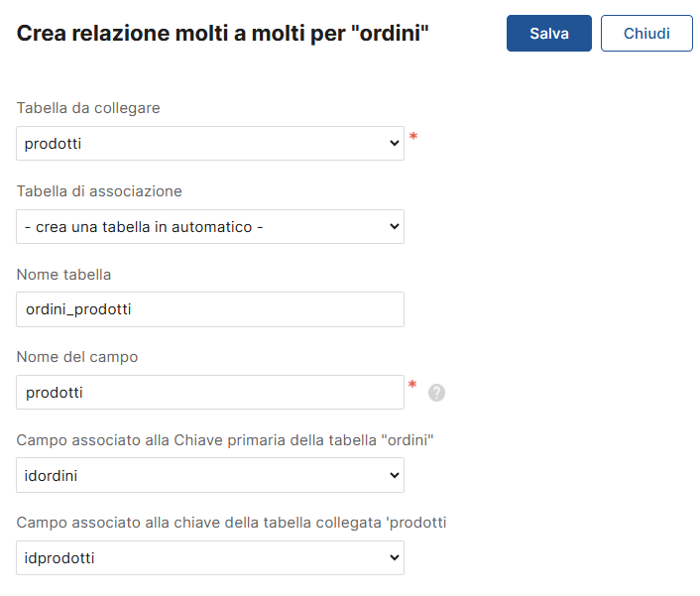Click into the "Nome del campo" text field
Screen dimensions: 700x596
[210, 393]
